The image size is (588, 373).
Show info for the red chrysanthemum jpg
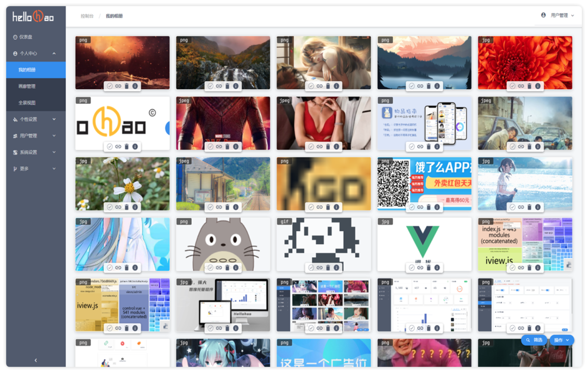tap(538, 86)
